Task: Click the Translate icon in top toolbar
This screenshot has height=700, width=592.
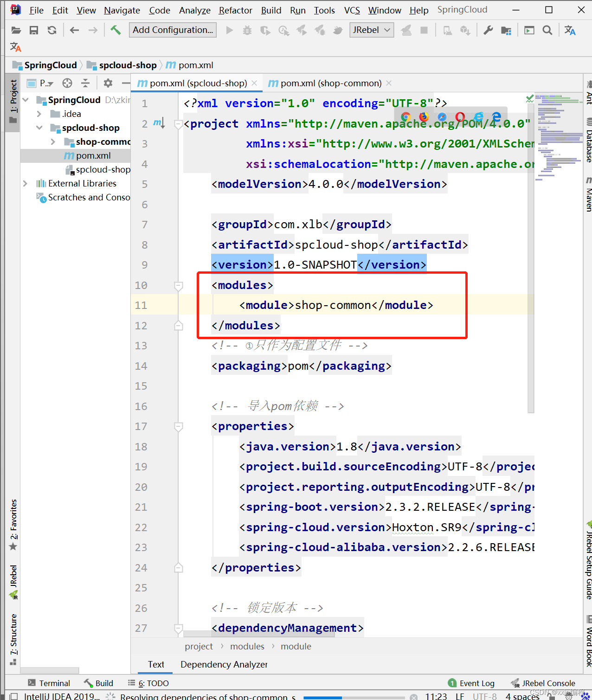Action: pyautogui.click(x=570, y=30)
